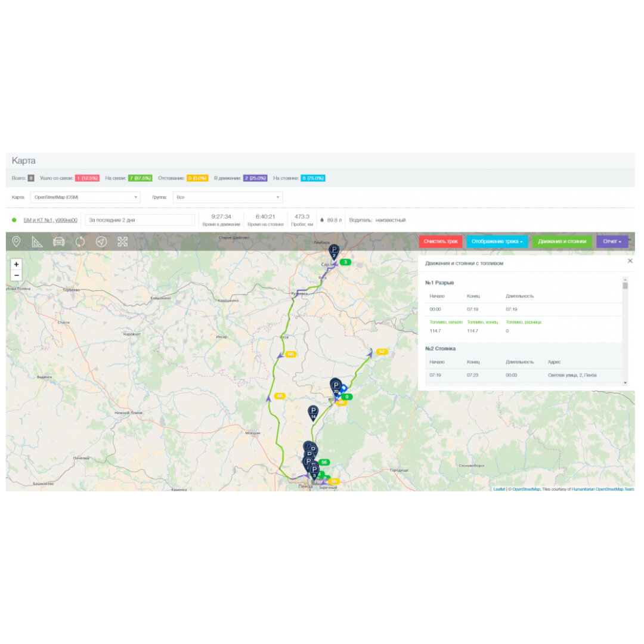Click the panel scrollbar up arrow
This screenshot has height=644, width=644.
(625, 279)
